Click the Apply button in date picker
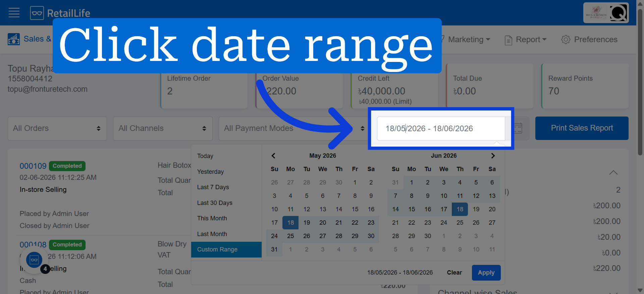644x294 pixels. [x=486, y=273]
